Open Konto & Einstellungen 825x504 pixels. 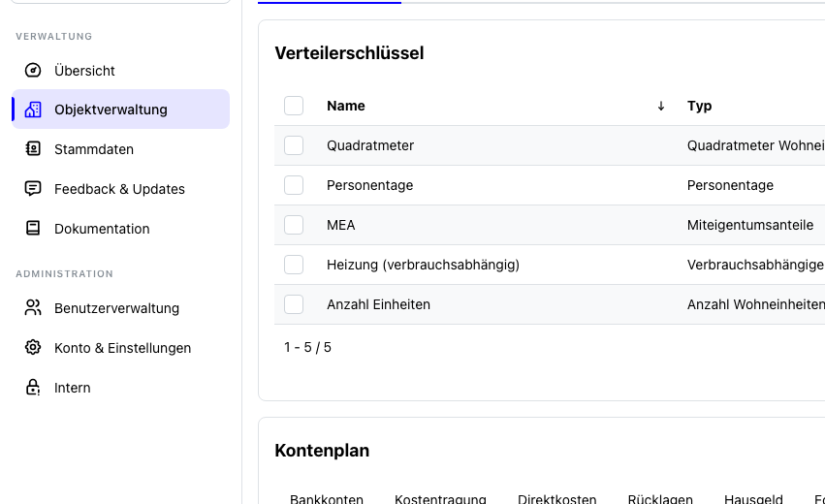120,347
